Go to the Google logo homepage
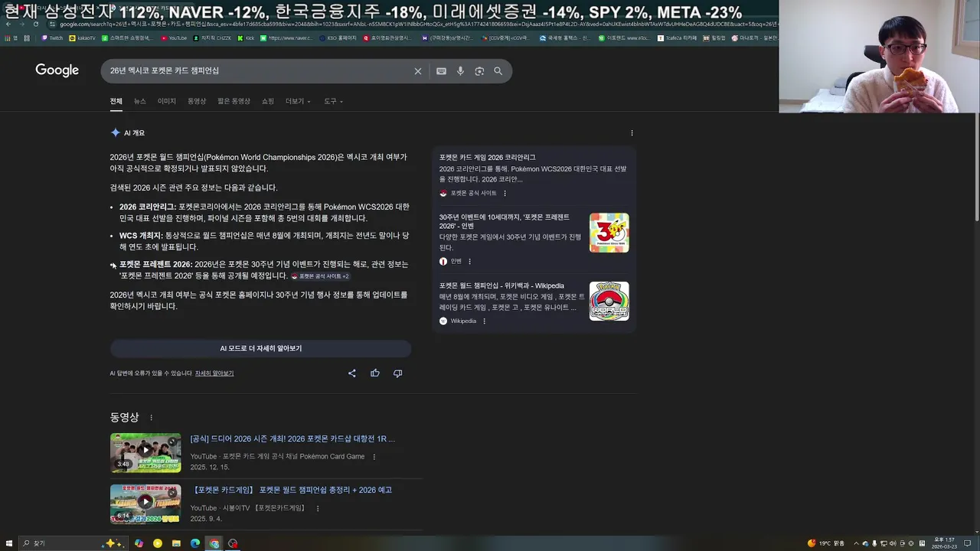Viewport: 980px width, 551px height. pos(57,70)
